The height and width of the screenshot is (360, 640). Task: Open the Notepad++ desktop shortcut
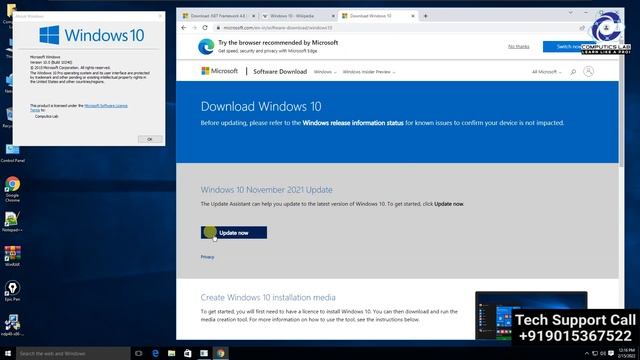point(12,222)
